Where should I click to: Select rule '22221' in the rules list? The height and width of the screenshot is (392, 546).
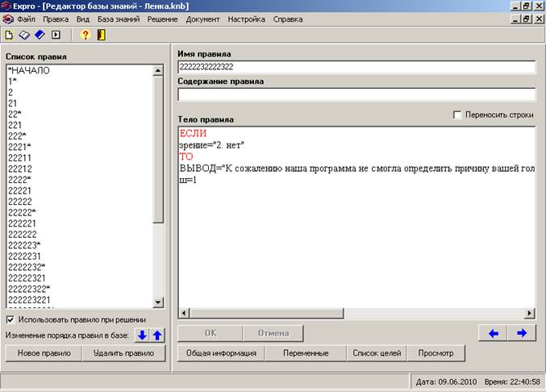(x=19, y=190)
